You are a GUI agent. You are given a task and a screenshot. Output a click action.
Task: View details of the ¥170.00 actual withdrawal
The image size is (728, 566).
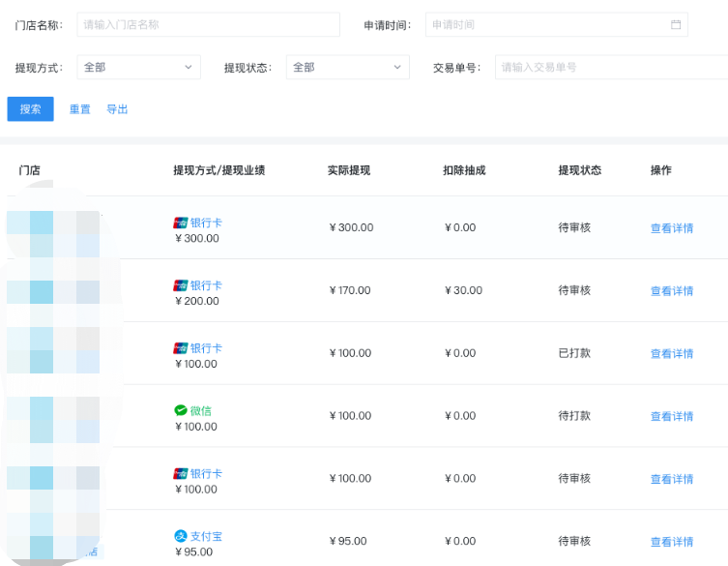click(x=672, y=291)
